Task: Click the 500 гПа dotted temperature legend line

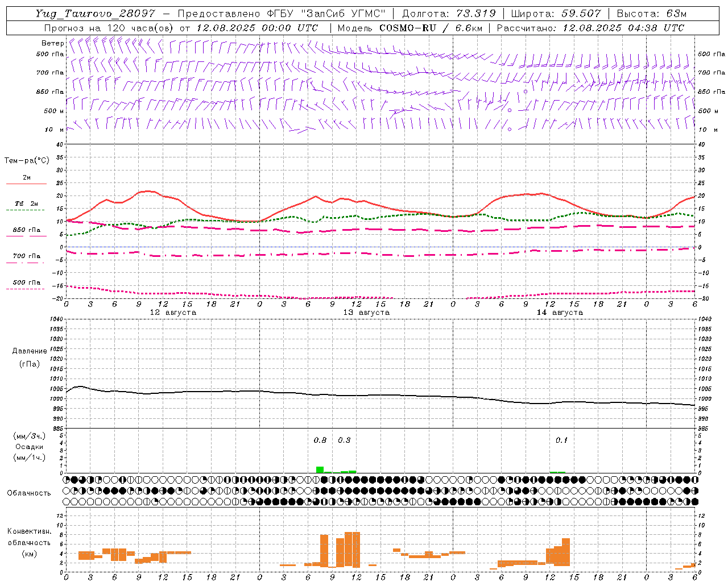Action: [x=26, y=289]
